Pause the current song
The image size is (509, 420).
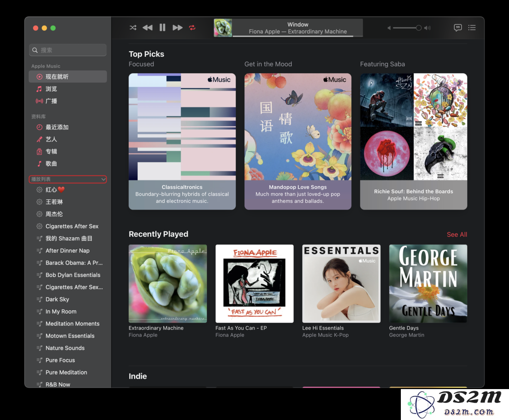(162, 28)
